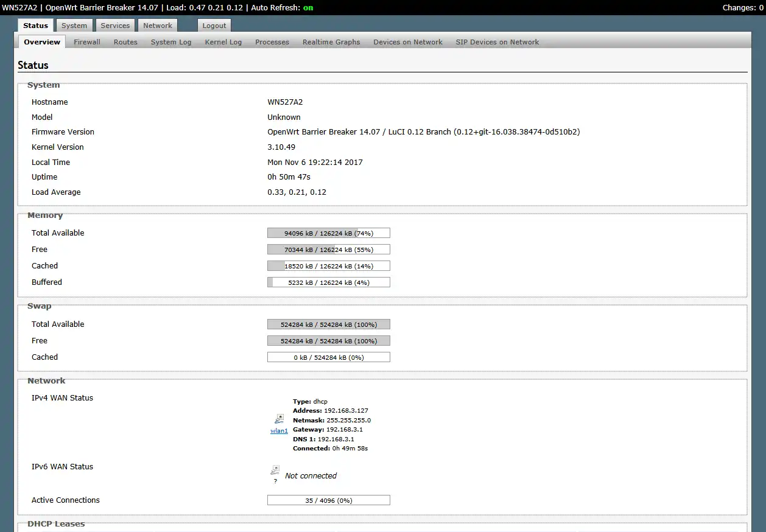Click the Active Connections label
Screen dimensions: 766x532
[x=65, y=500]
